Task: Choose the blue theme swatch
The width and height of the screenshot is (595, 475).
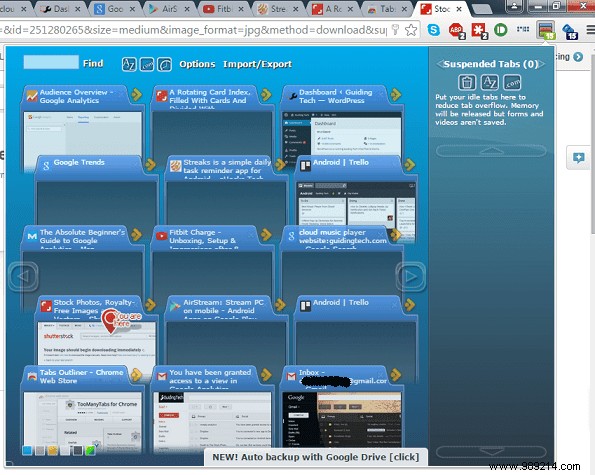Action: pos(27,450)
